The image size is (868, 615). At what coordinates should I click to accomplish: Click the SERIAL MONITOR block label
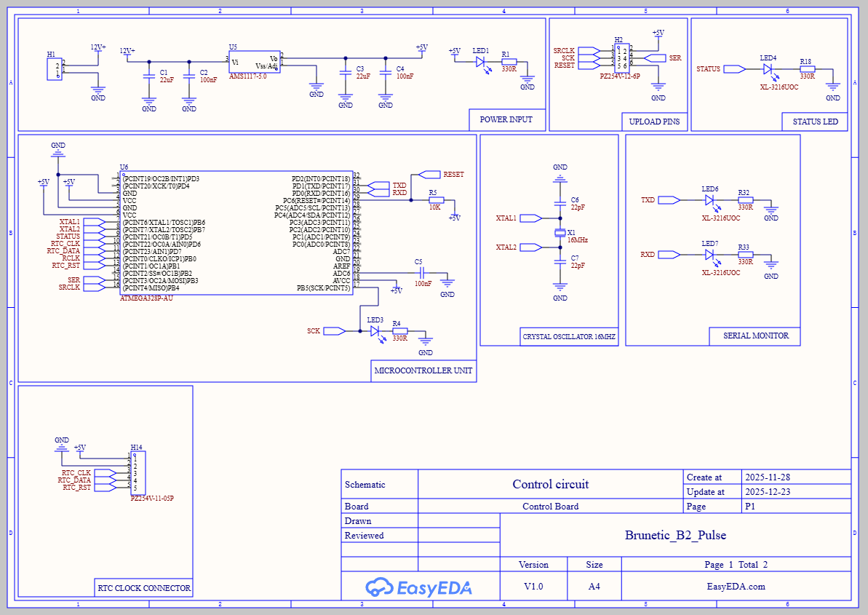[756, 336]
